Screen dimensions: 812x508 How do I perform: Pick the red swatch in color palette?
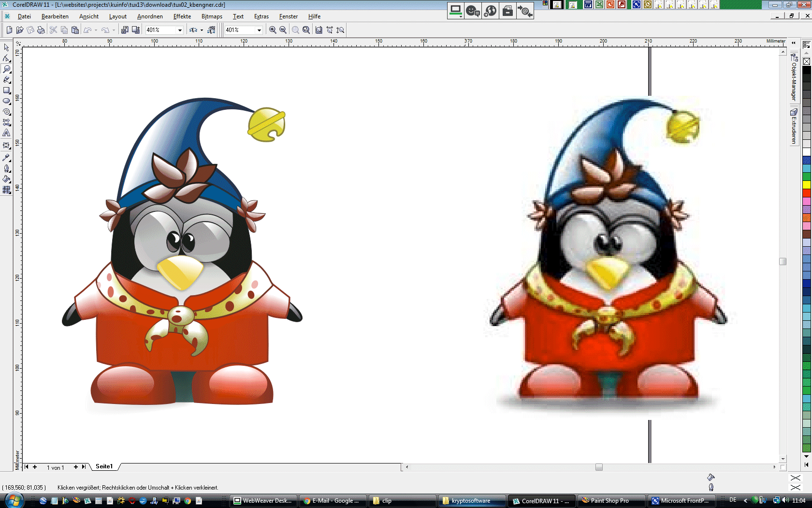point(807,193)
